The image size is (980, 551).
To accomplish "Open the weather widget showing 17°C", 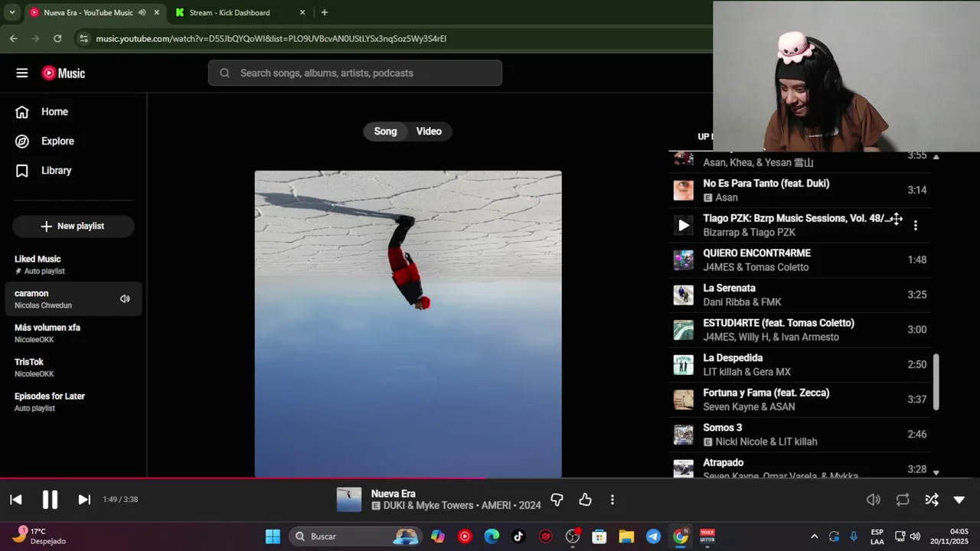I will [40, 536].
